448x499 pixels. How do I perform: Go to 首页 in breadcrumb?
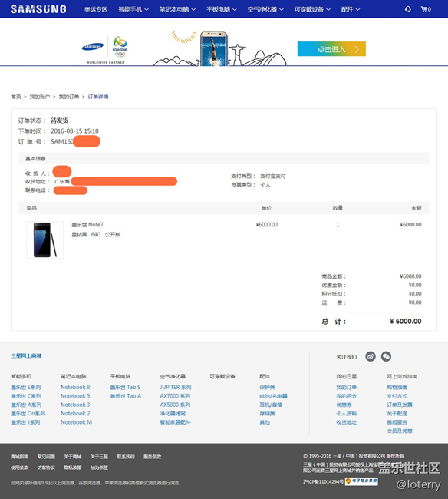click(x=16, y=97)
